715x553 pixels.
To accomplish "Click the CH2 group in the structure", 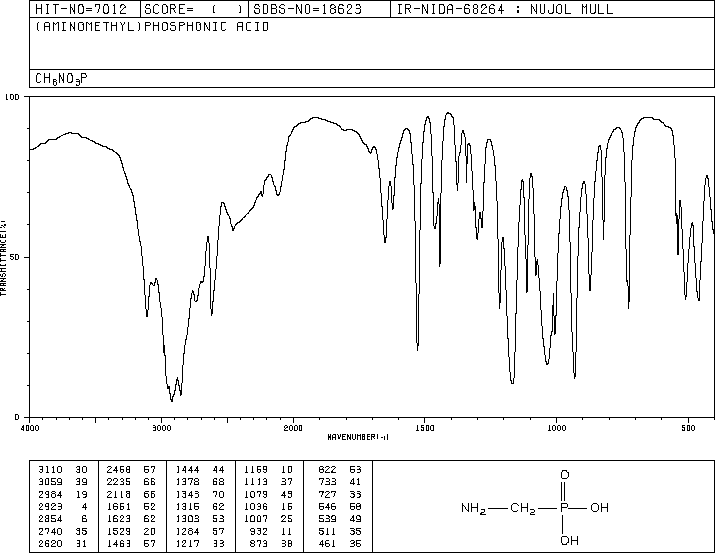I will click(x=523, y=508).
